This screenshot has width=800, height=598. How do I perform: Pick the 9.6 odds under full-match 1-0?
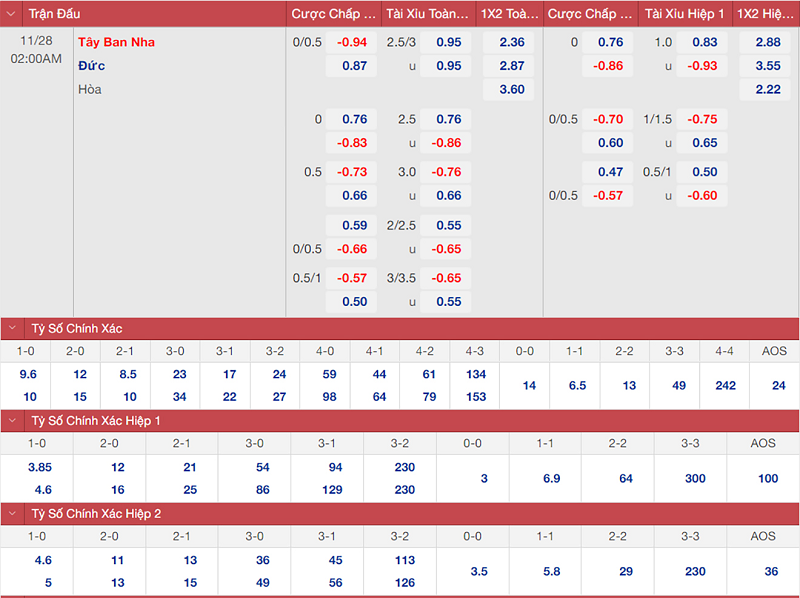(28, 374)
